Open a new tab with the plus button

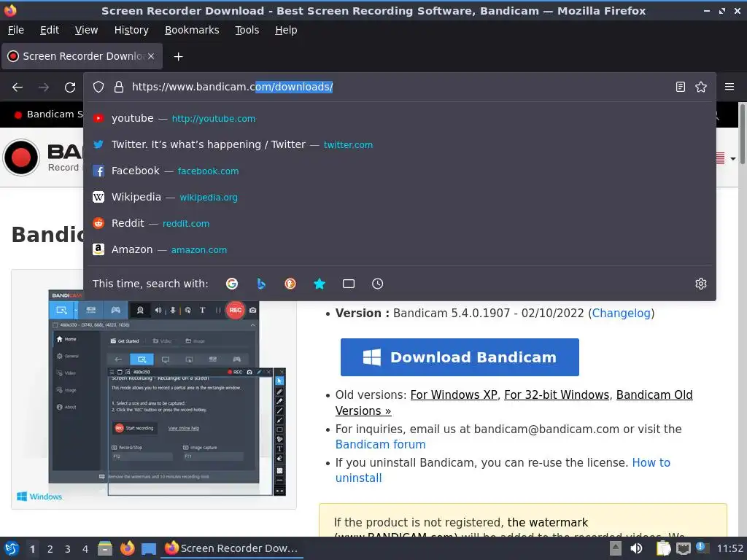click(178, 57)
